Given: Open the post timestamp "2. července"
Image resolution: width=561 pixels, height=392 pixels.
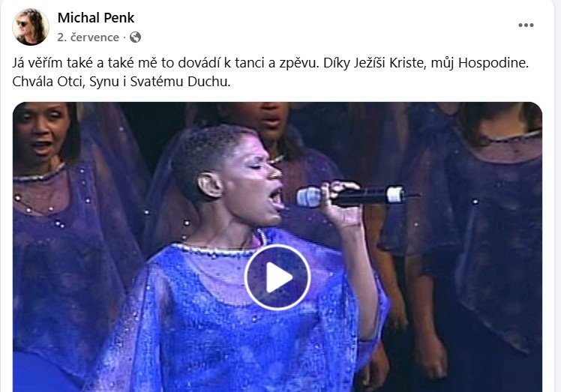Looking at the screenshot, I should (x=88, y=37).
